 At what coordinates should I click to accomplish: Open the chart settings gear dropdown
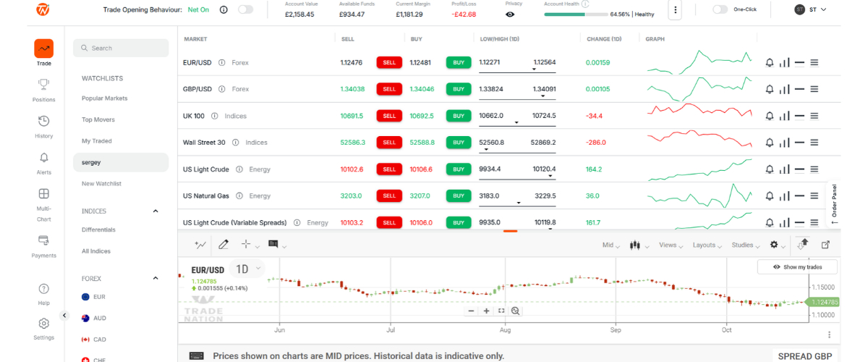click(778, 245)
